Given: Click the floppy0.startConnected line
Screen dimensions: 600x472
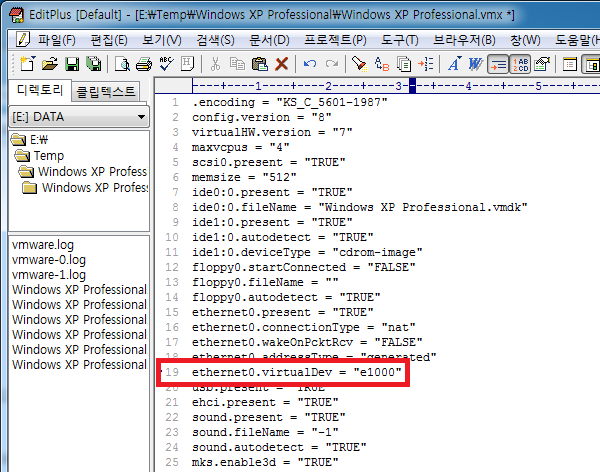Looking at the screenshot, I should [304, 267].
